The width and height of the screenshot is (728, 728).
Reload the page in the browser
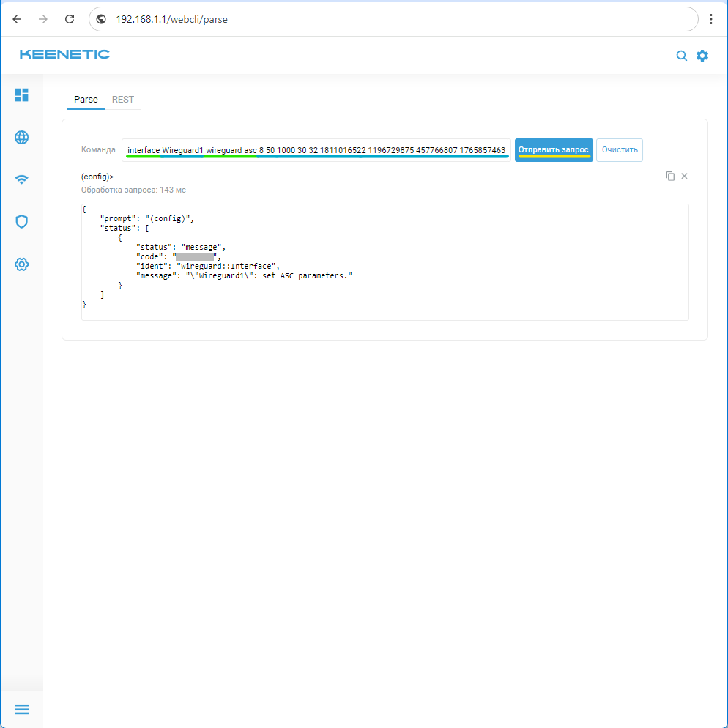pos(70,20)
